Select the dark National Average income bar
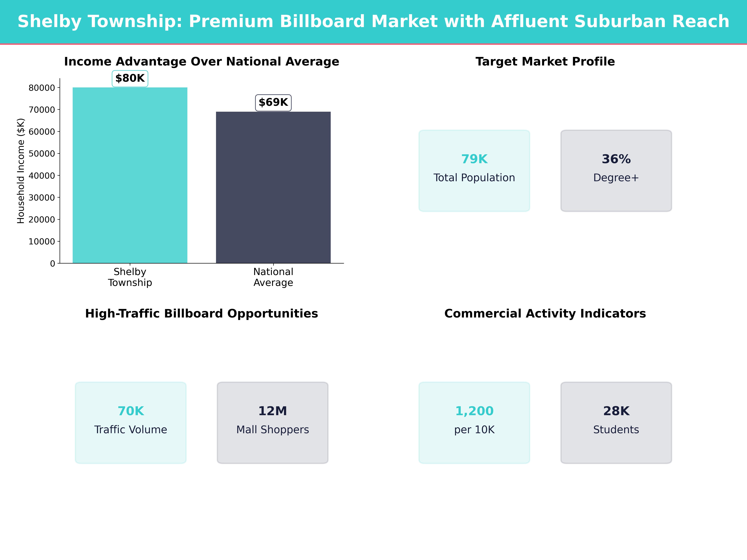The image size is (747, 560). click(273, 187)
